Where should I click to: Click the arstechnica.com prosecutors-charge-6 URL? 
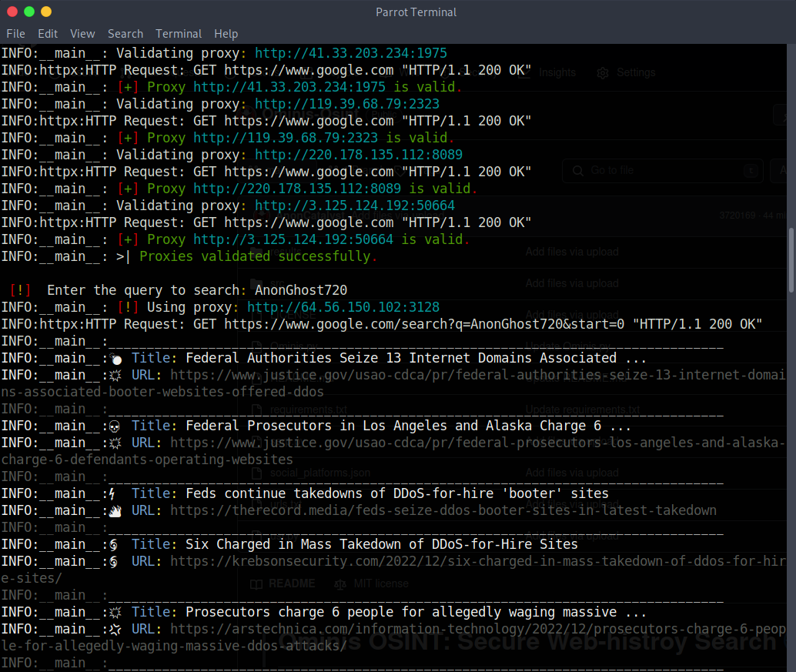pyautogui.click(x=393, y=637)
